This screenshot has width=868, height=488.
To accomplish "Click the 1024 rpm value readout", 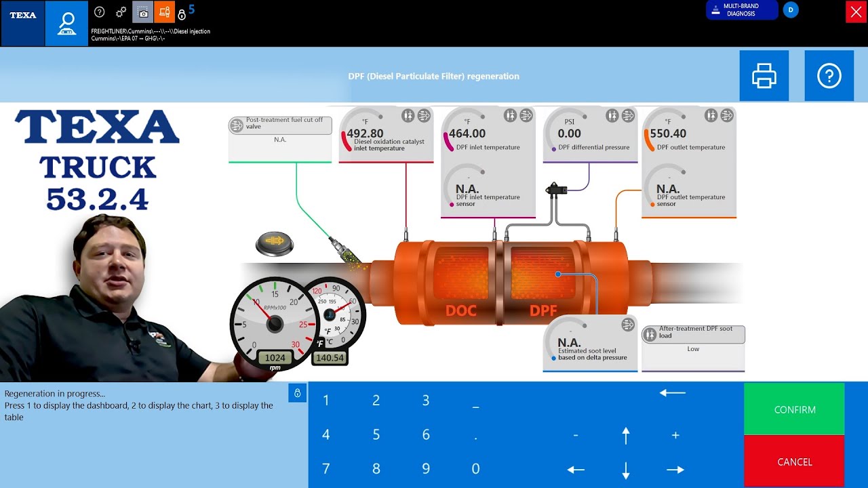I will [275, 358].
